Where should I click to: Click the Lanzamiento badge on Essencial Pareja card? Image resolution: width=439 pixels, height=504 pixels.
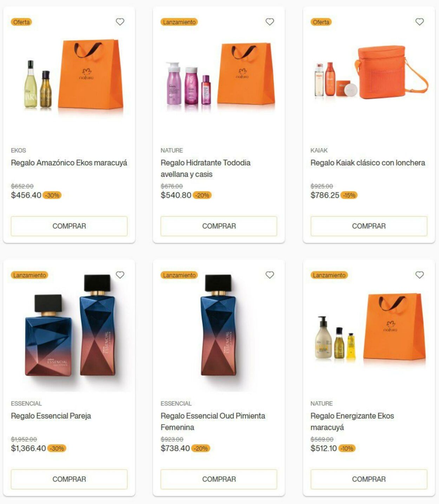[x=30, y=275]
